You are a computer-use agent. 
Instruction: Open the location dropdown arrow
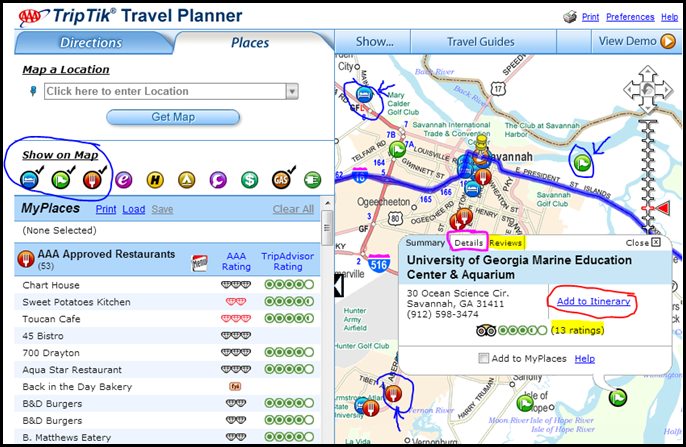coord(292,91)
